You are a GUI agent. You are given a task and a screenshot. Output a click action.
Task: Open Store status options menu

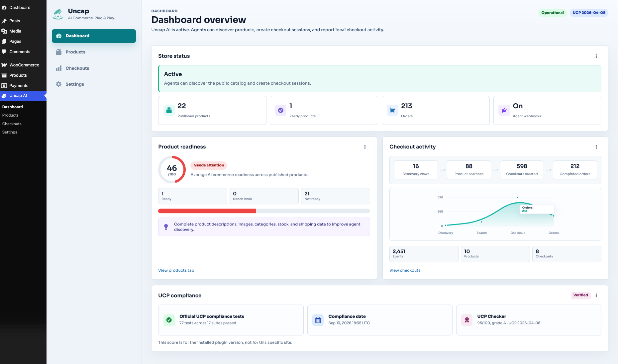click(596, 56)
